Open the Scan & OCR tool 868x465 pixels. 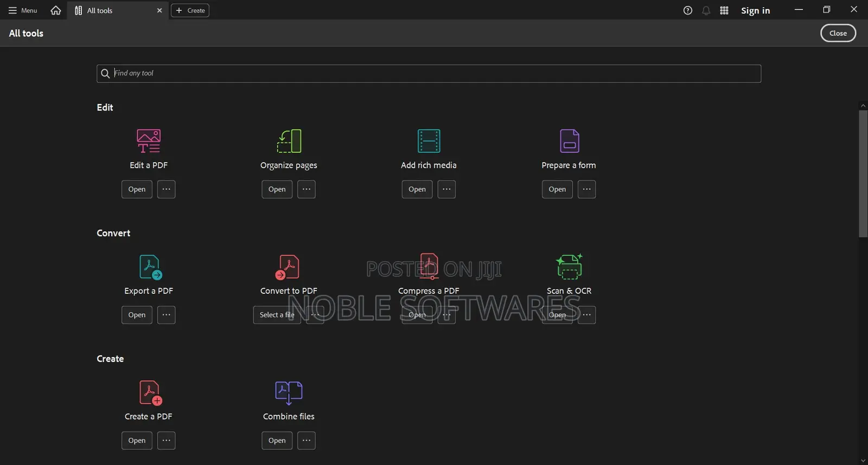pos(557,315)
